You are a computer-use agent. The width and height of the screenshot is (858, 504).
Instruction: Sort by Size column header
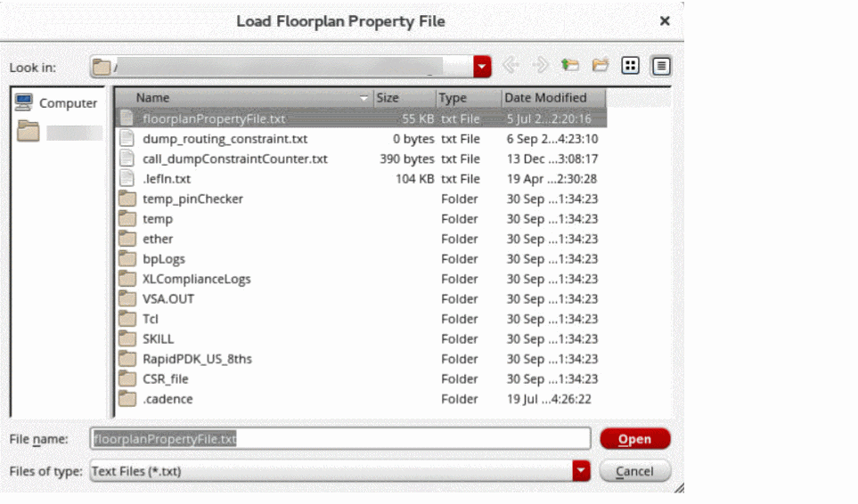(x=404, y=98)
